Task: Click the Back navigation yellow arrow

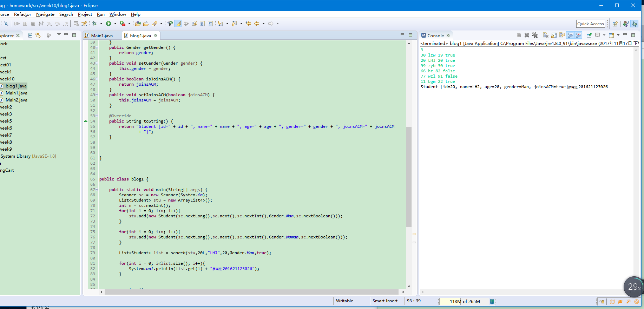Action: [257, 24]
